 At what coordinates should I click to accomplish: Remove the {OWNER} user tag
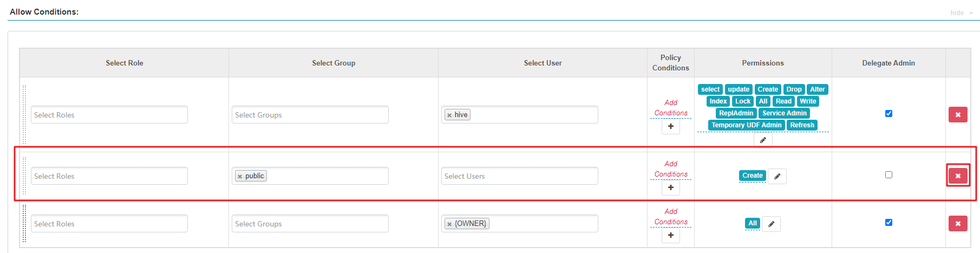[449, 224]
